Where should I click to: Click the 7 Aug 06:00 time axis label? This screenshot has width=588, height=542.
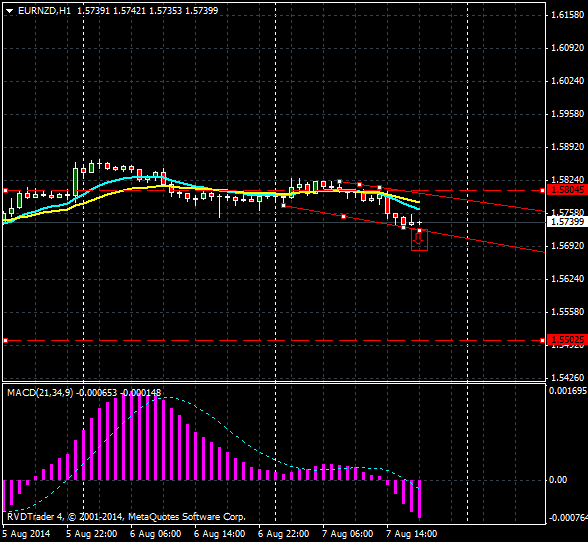[348, 534]
